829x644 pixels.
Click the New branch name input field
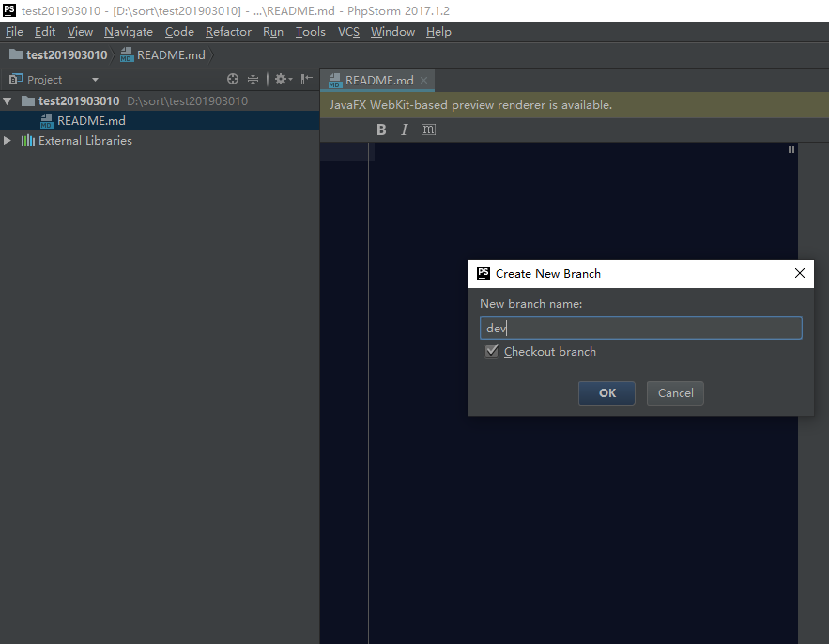click(641, 328)
